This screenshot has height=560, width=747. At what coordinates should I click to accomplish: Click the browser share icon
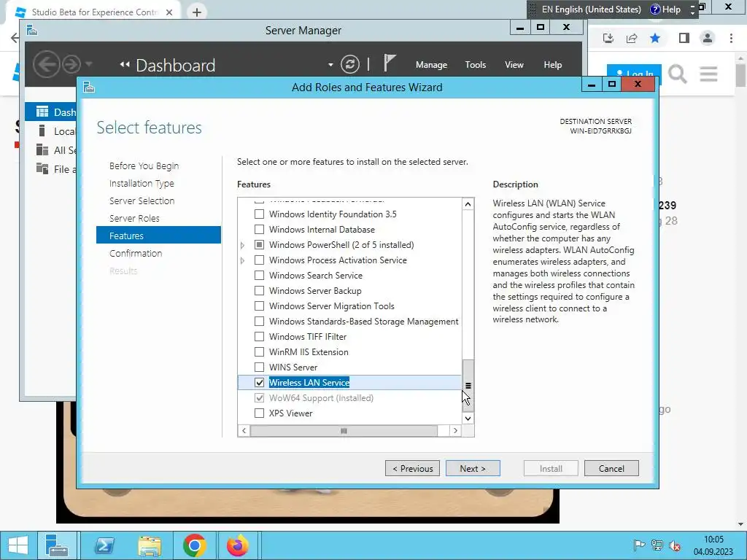pyautogui.click(x=632, y=38)
